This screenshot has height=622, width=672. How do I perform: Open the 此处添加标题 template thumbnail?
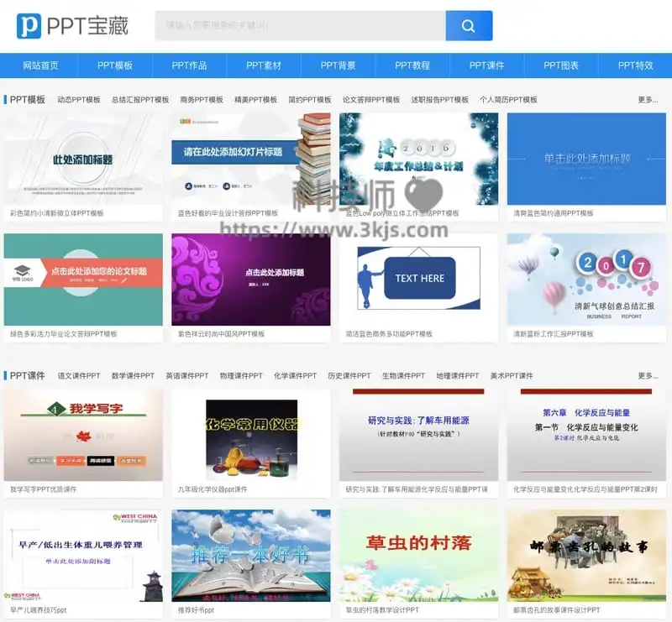pos(83,159)
